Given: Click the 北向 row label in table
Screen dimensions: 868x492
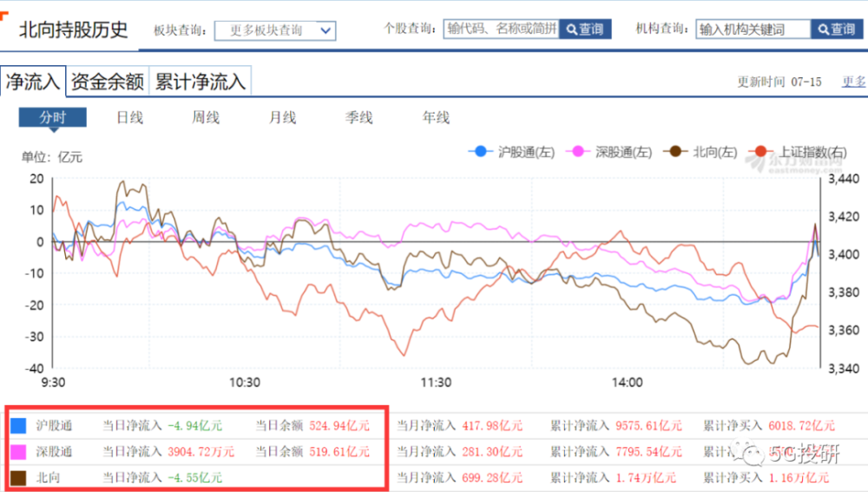Looking at the screenshot, I should pos(48,477).
